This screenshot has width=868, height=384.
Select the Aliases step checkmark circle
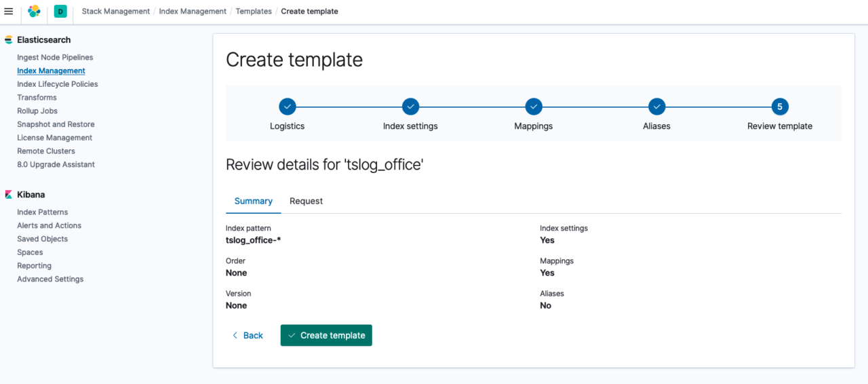[656, 107]
